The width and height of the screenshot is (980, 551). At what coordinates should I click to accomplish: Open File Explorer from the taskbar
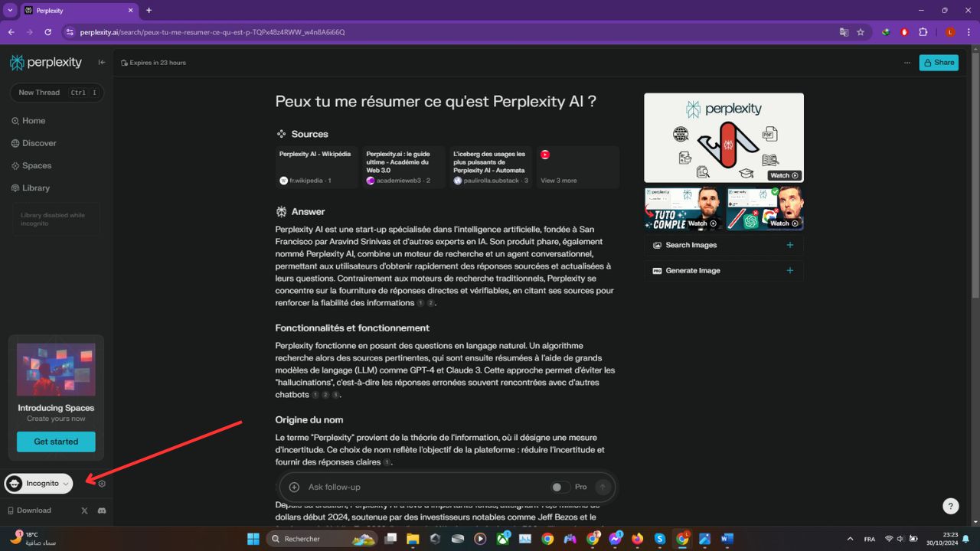[x=413, y=539]
